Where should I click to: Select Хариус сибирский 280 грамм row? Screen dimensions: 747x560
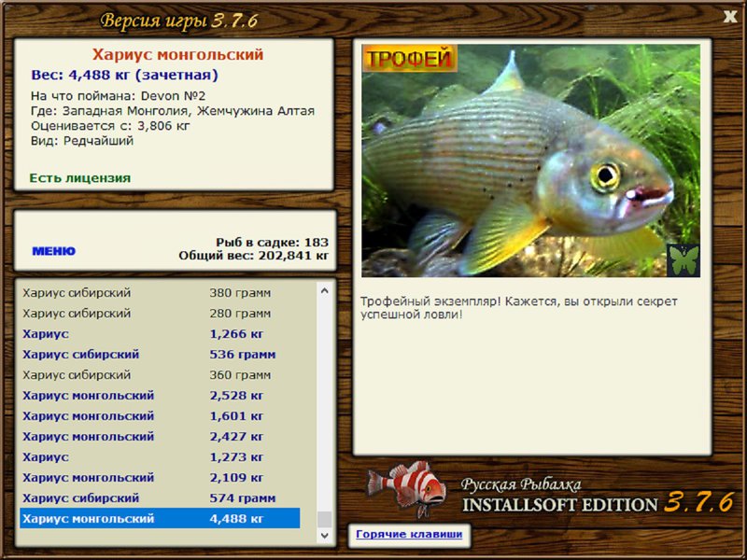pos(160,314)
